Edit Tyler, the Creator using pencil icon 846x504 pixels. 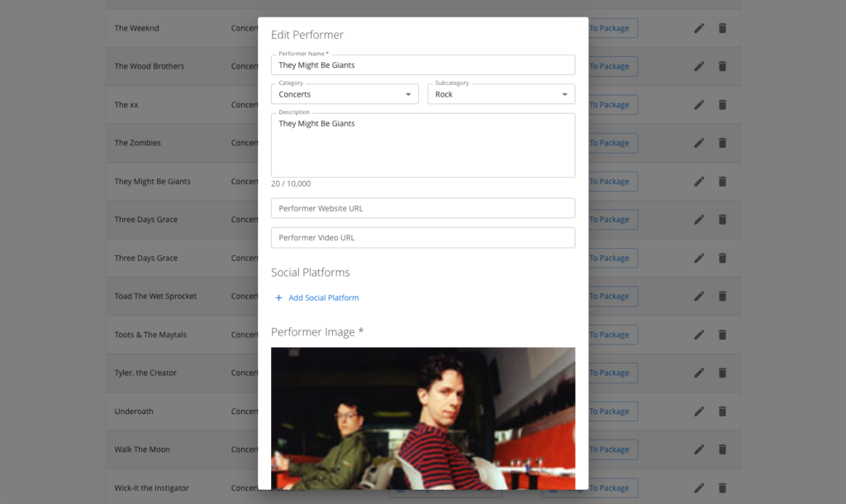[x=699, y=373]
